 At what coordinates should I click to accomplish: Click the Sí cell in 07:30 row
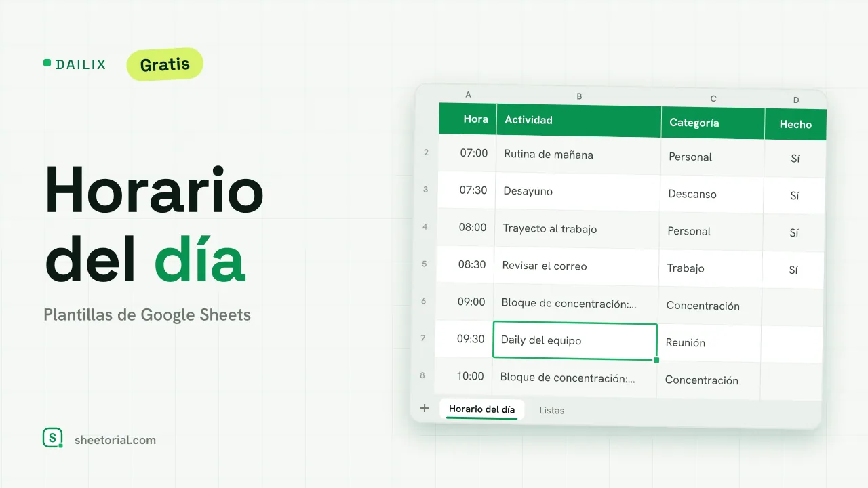(794, 196)
